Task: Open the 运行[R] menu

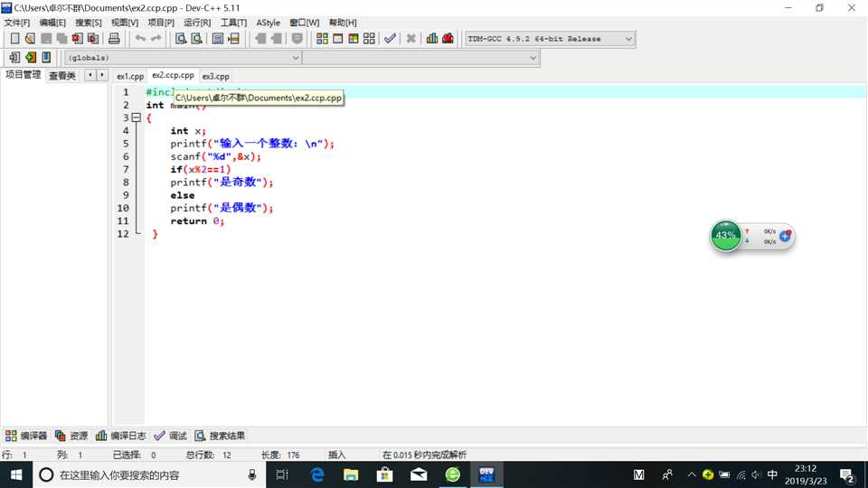Action: click(197, 23)
